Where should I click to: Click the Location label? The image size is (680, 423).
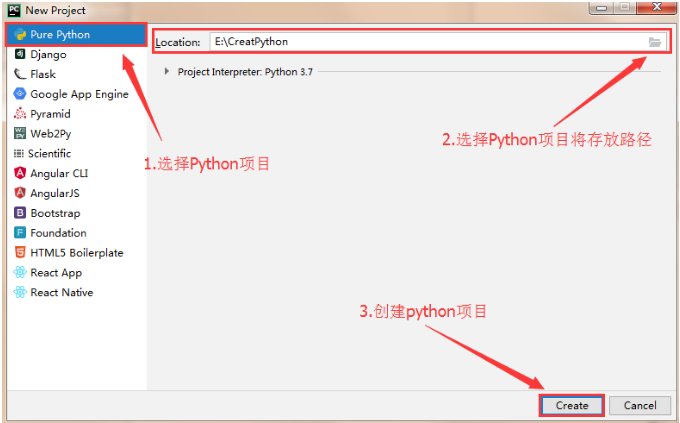pyautogui.click(x=178, y=43)
